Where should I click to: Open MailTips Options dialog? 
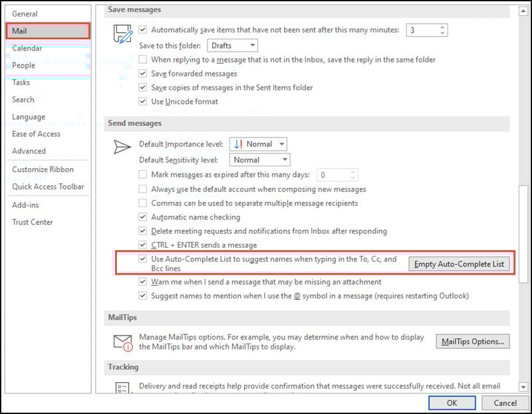pyautogui.click(x=473, y=342)
